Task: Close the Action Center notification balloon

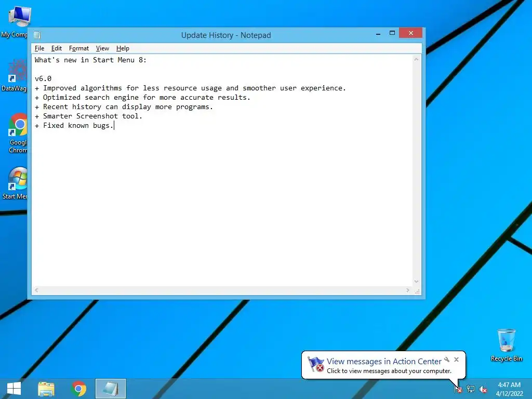Action: click(456, 360)
